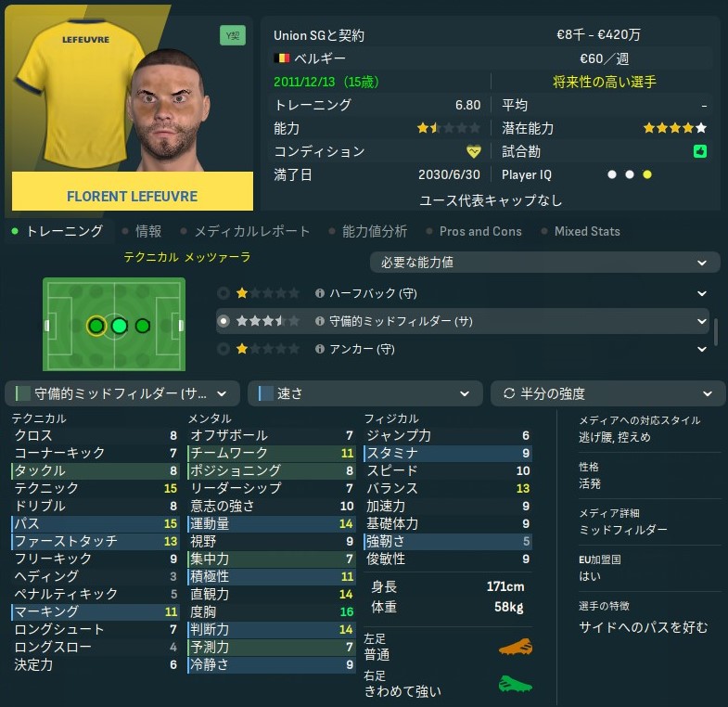Click the Union SGと契約 club link
The width and height of the screenshot is (728, 707).
click(319, 35)
